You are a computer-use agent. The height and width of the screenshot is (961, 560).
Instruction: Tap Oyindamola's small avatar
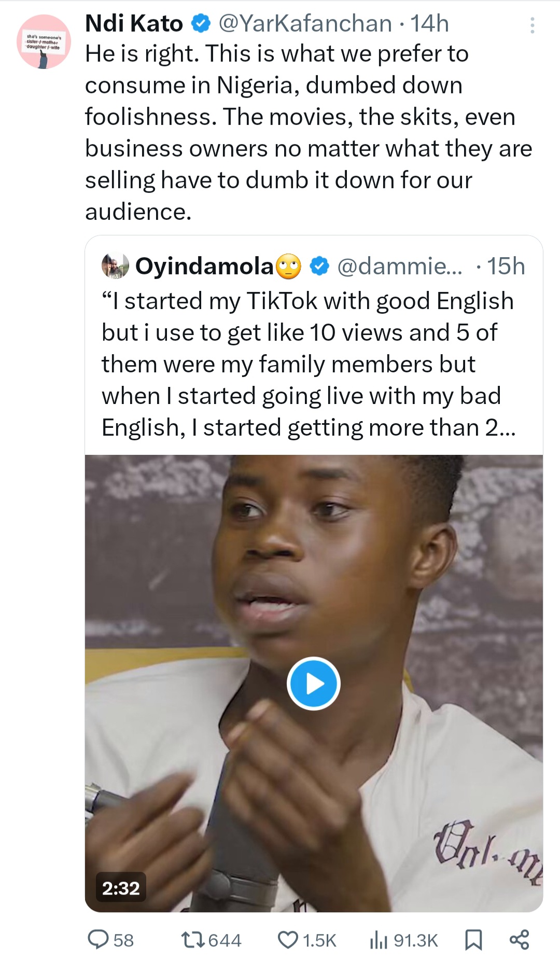coord(115,266)
